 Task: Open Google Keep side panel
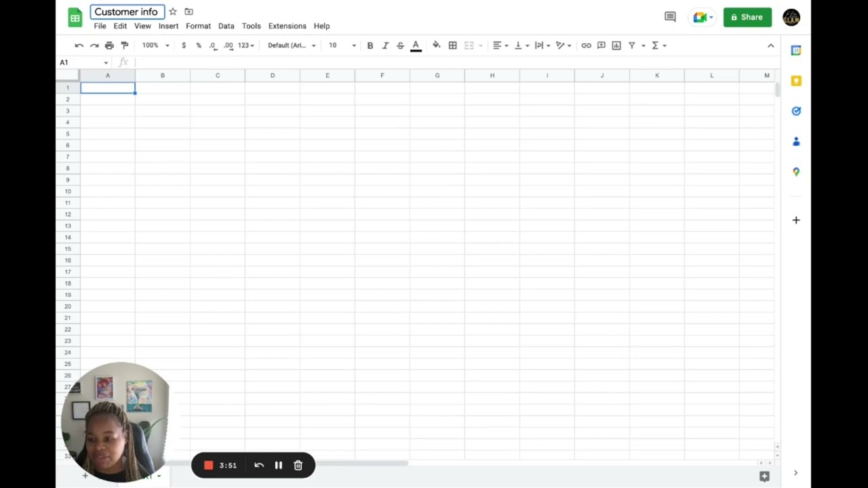click(796, 81)
